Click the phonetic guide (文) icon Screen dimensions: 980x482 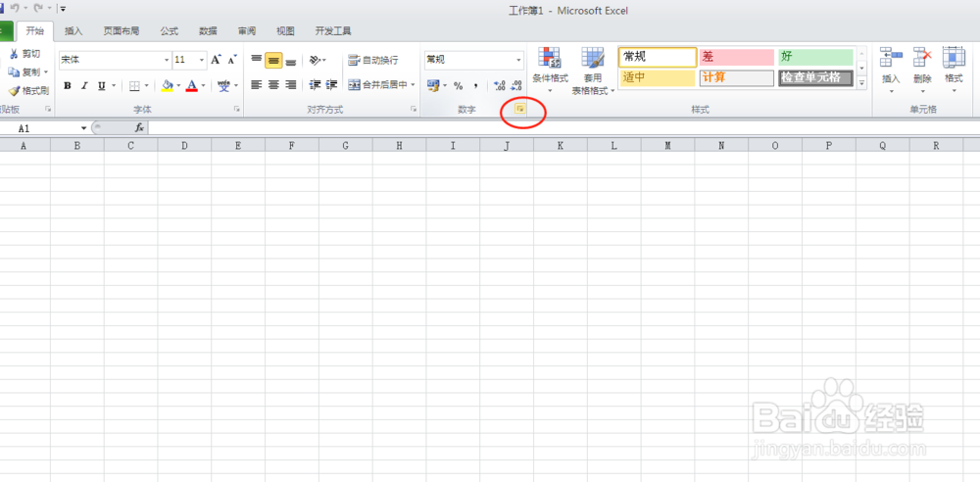click(223, 85)
